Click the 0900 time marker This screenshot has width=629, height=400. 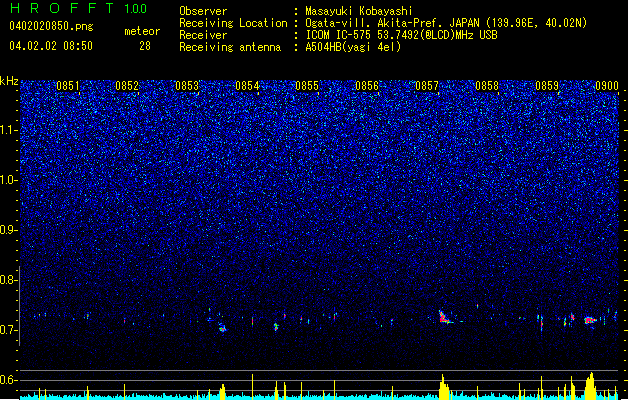coord(607,86)
